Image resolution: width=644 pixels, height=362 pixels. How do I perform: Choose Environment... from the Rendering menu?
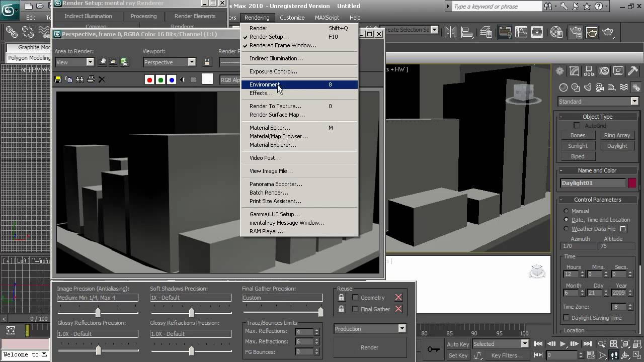click(299, 84)
